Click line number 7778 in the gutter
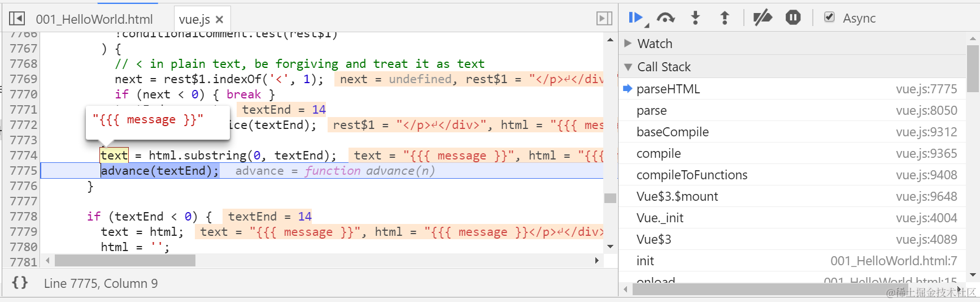This screenshot has height=302, width=980. 24,217
